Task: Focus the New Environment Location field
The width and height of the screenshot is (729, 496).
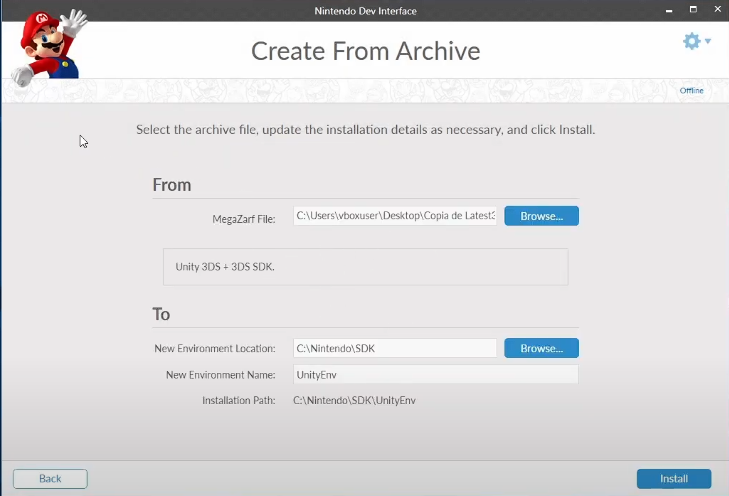Action: [395, 349]
